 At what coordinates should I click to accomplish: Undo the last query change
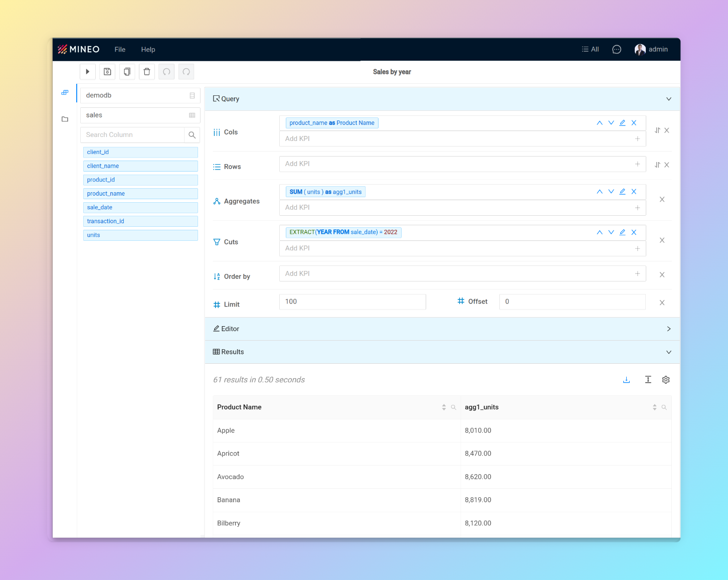tap(166, 71)
